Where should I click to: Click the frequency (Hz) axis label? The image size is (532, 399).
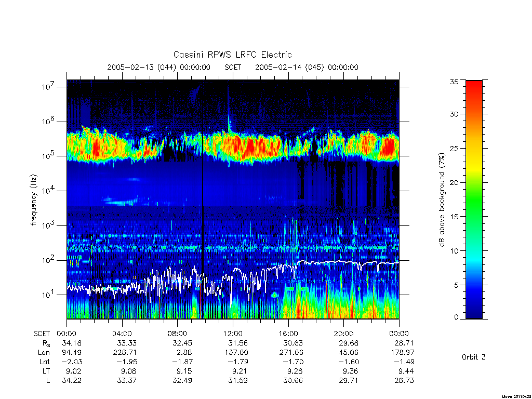(x=33, y=200)
